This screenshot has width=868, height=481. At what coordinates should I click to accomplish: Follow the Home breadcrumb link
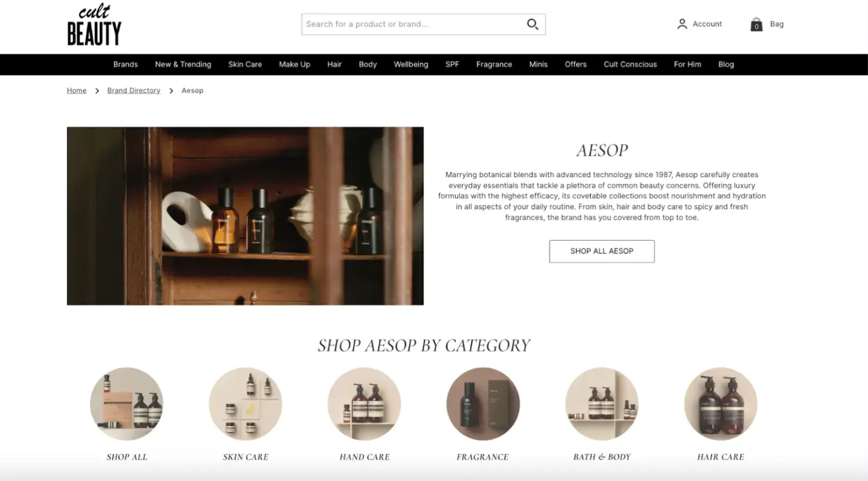[x=77, y=90]
